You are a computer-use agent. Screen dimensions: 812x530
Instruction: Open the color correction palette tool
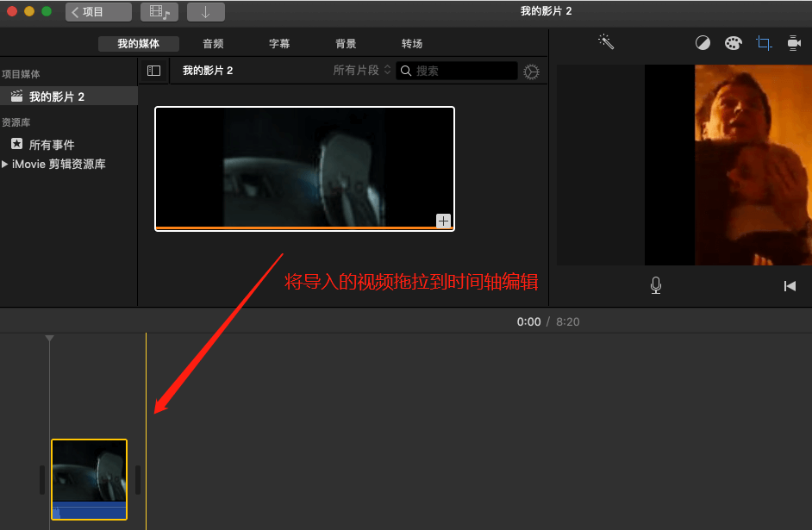coord(734,43)
